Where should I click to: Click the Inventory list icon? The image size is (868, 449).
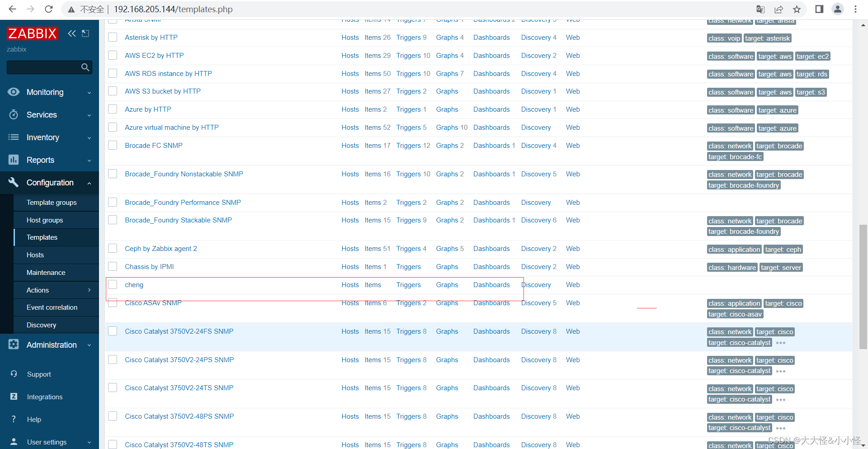tap(14, 137)
